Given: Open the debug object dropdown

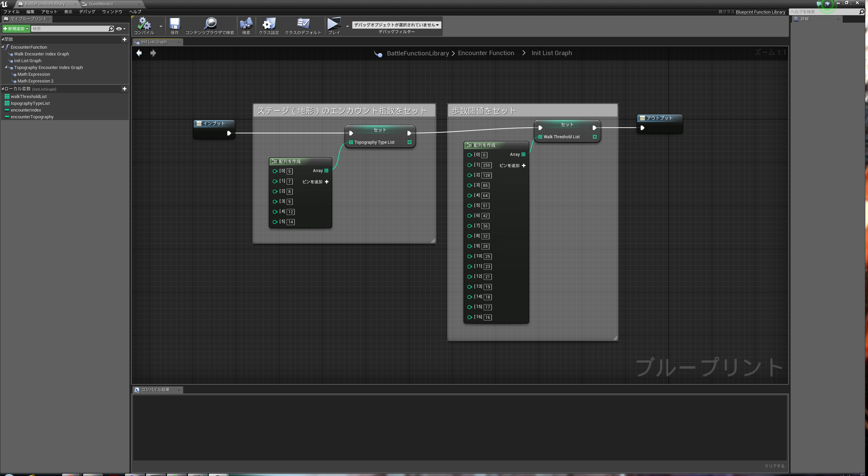Looking at the screenshot, I should 396,25.
